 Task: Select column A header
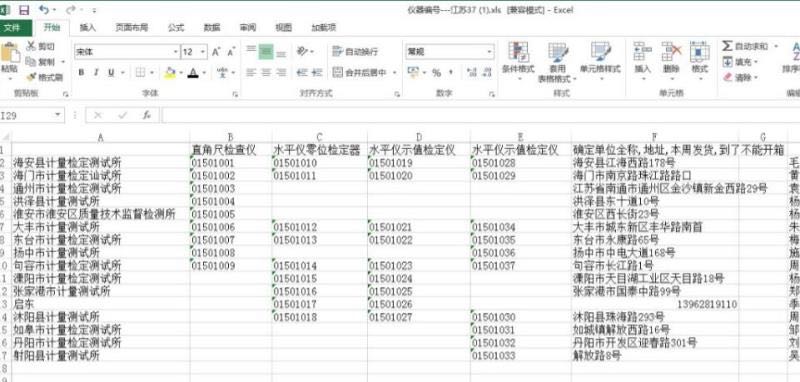(101, 137)
